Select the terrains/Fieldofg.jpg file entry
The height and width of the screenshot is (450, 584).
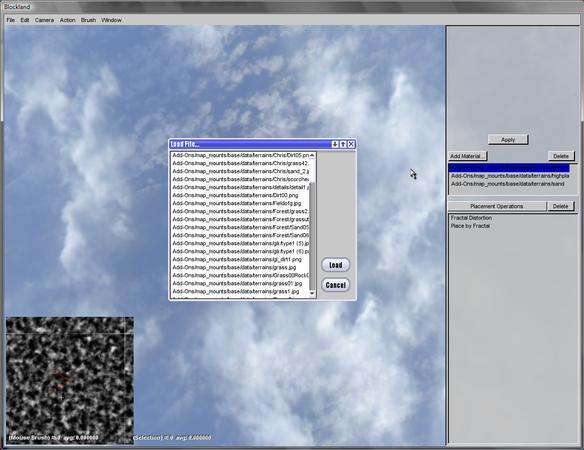pyautogui.click(x=241, y=203)
